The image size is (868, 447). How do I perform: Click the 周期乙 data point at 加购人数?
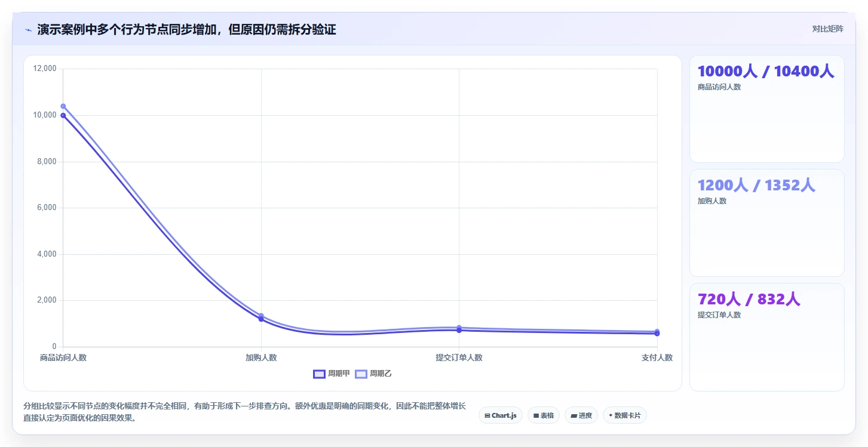(x=261, y=316)
